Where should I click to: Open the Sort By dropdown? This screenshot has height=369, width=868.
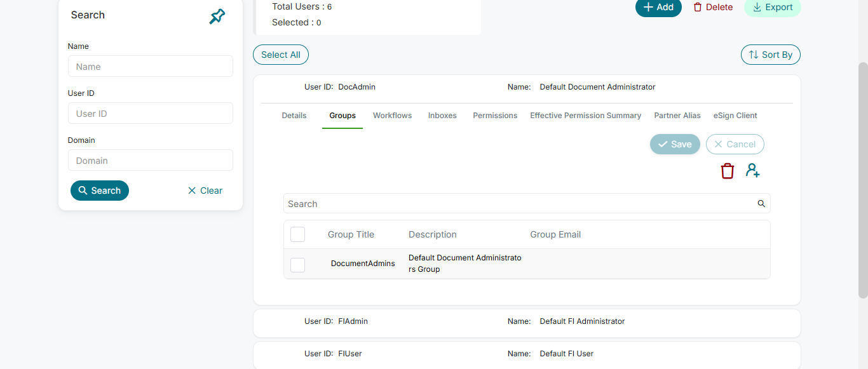pyautogui.click(x=770, y=55)
